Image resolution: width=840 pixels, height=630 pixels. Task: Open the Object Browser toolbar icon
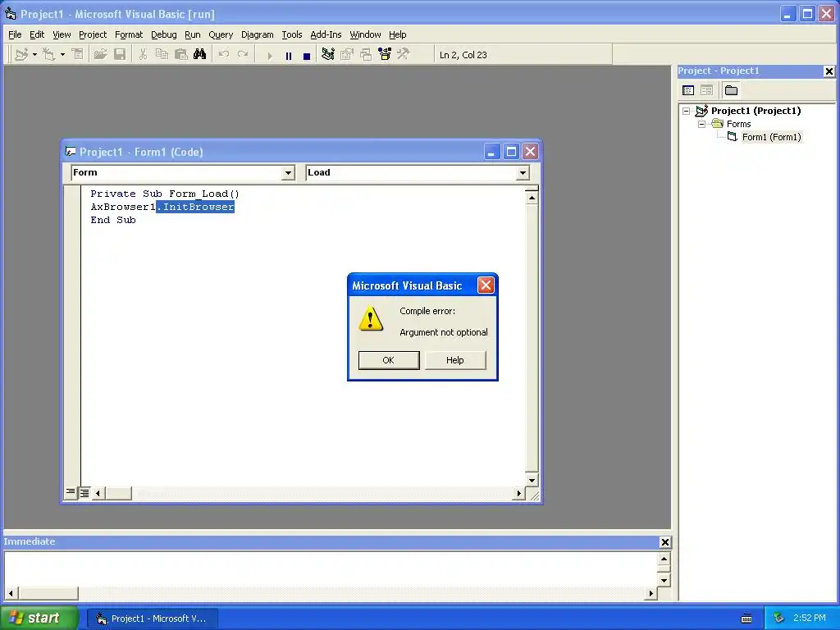pyautogui.click(x=385, y=55)
